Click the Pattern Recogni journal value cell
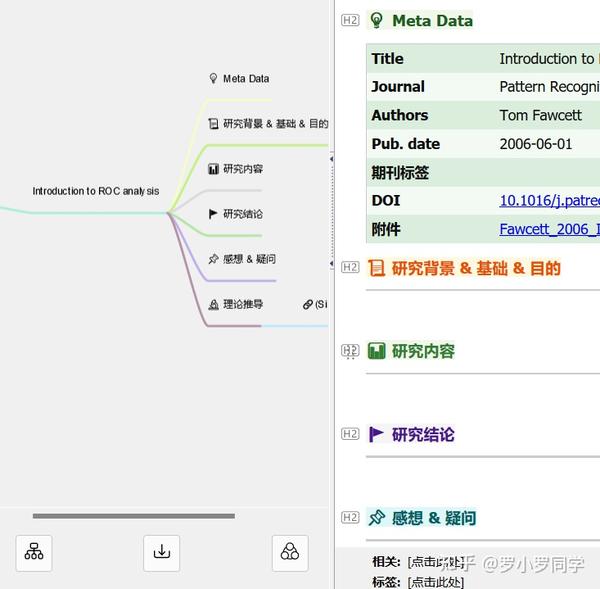Image resolution: width=600 pixels, height=589 pixels. click(549, 87)
